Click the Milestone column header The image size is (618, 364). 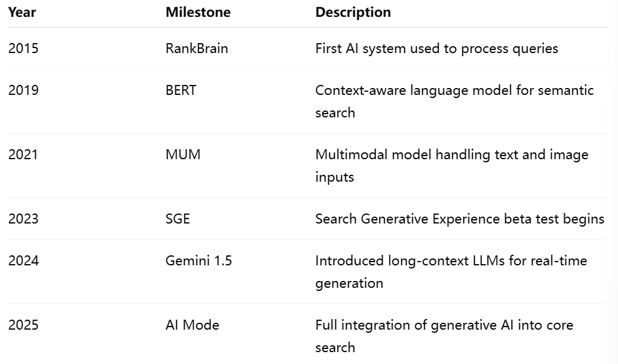(x=198, y=12)
